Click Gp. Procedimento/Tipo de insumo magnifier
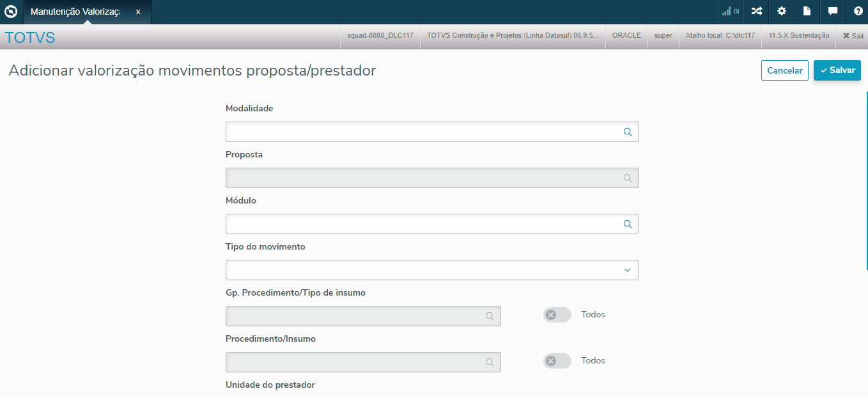 point(490,316)
